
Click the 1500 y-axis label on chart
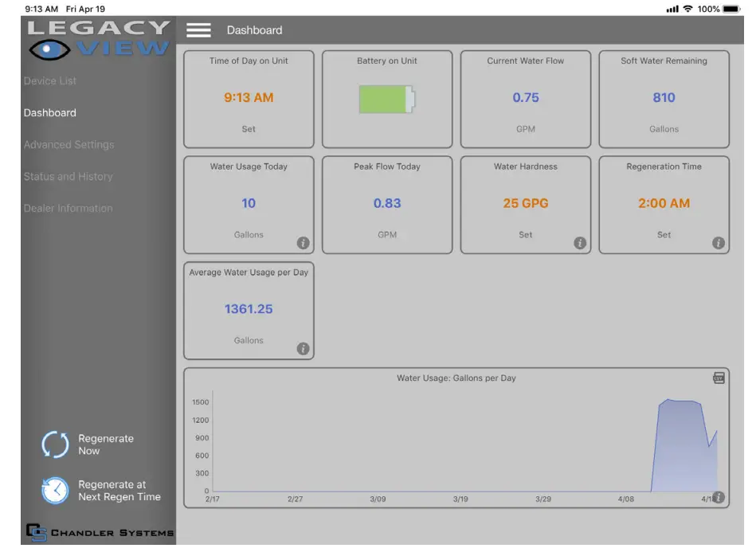pyautogui.click(x=200, y=402)
